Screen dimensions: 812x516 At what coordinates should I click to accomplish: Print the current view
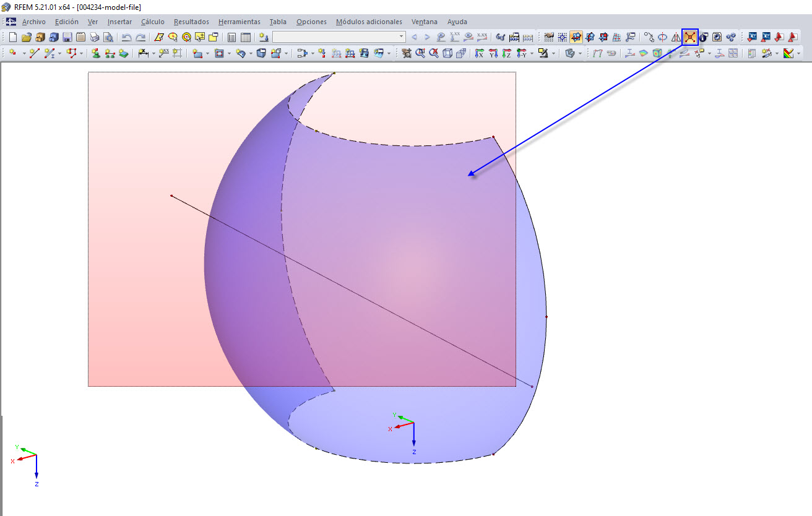pyautogui.click(x=94, y=37)
